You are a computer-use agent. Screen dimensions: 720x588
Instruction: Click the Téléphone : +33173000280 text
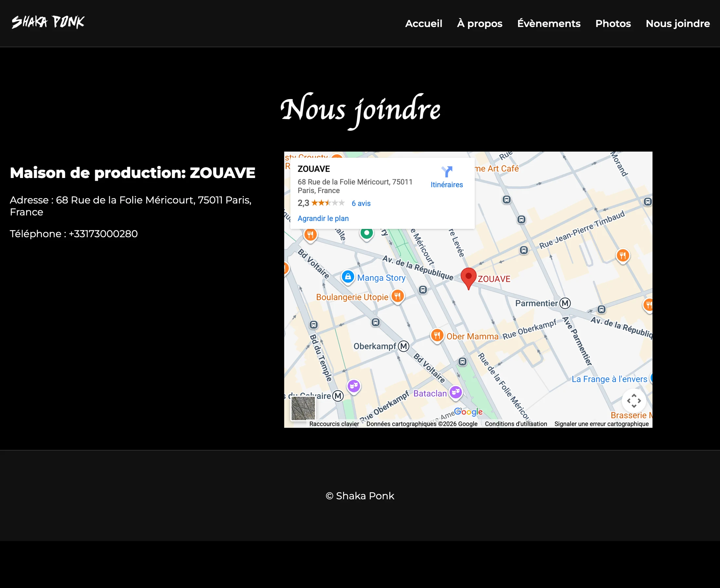pyautogui.click(x=74, y=234)
